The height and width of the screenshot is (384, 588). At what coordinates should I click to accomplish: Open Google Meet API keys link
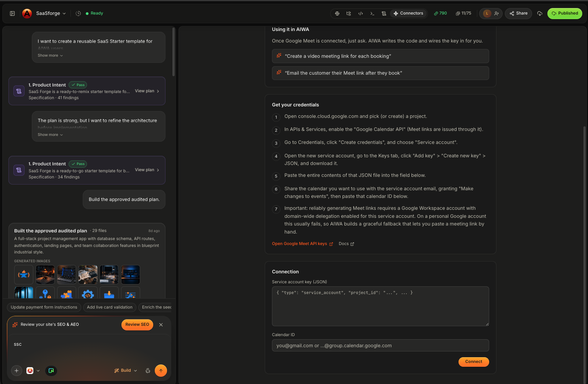pyautogui.click(x=302, y=244)
